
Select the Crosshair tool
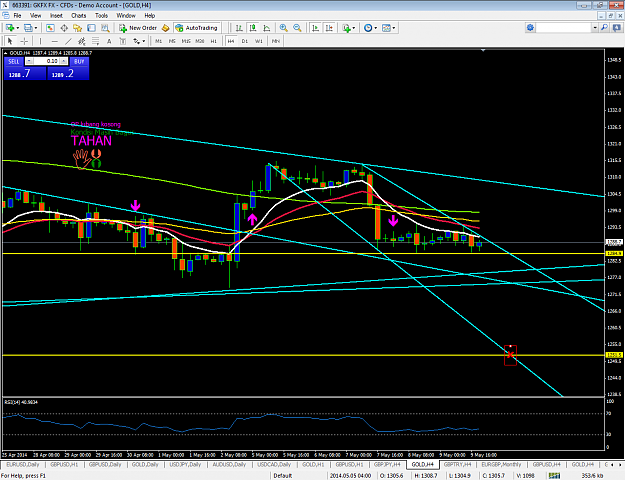click(24, 41)
